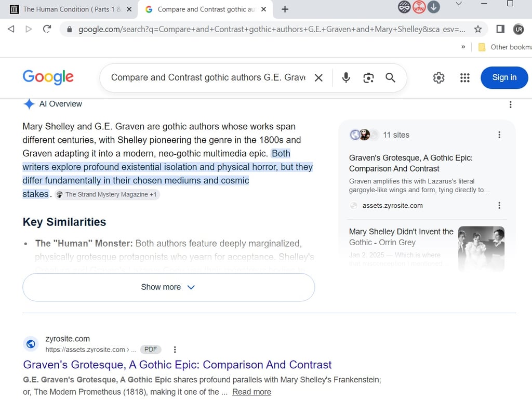Click the VPN extension icon
The width and height of the screenshot is (532, 400).
coord(419,7)
